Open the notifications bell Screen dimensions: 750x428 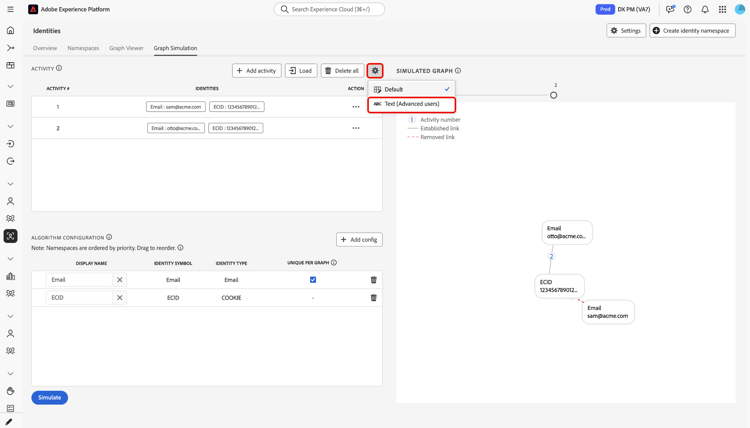(x=705, y=9)
